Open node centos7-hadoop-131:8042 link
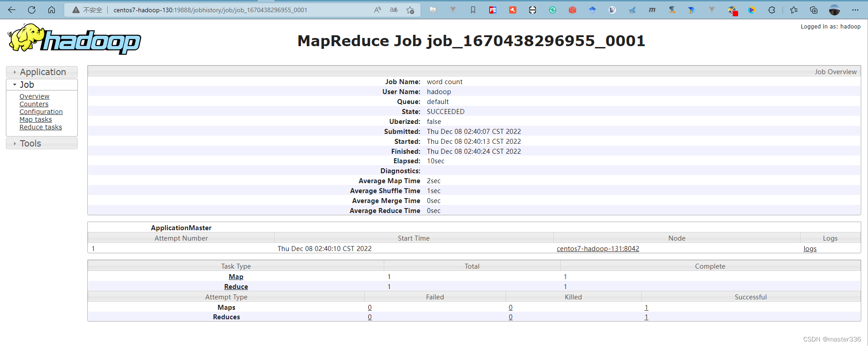 point(598,249)
